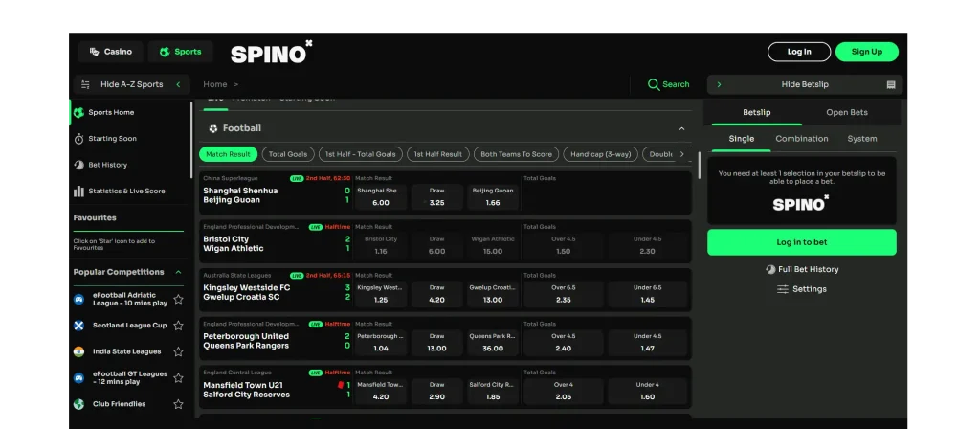
Task: Click the Starting Soon stopwatch icon
Action: 78,139
